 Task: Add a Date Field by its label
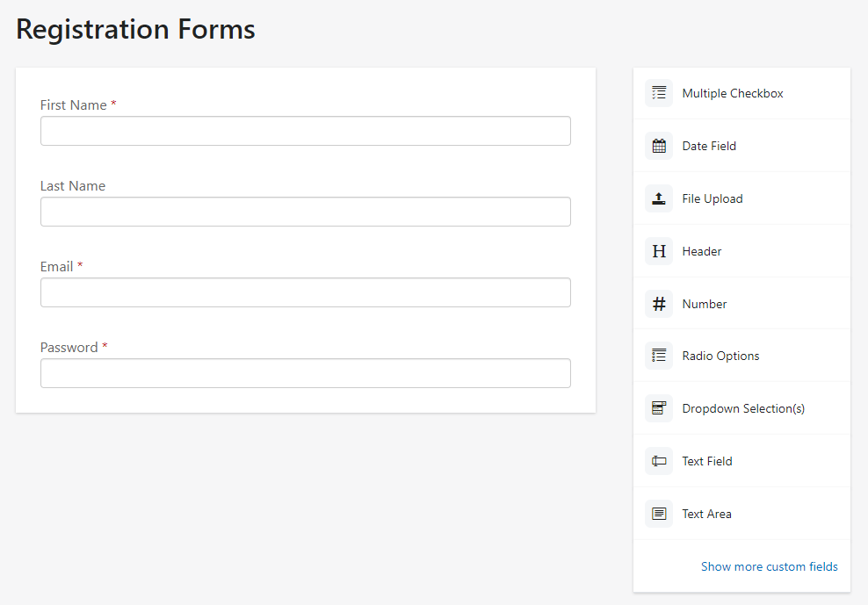point(709,146)
